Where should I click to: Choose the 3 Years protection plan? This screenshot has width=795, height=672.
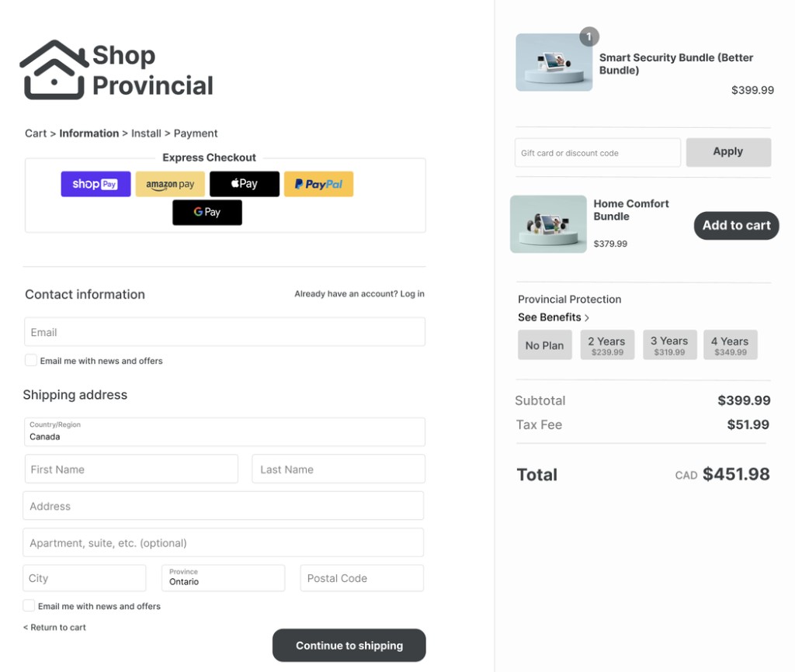669,344
